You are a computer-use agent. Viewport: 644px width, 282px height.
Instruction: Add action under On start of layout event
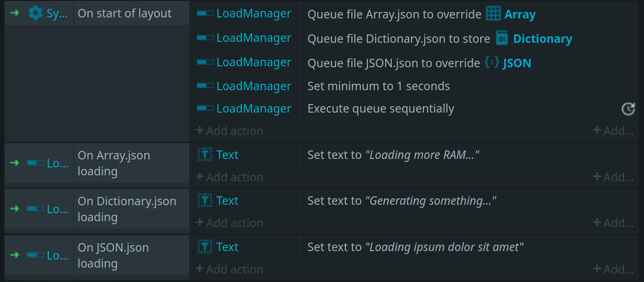pyautogui.click(x=229, y=131)
